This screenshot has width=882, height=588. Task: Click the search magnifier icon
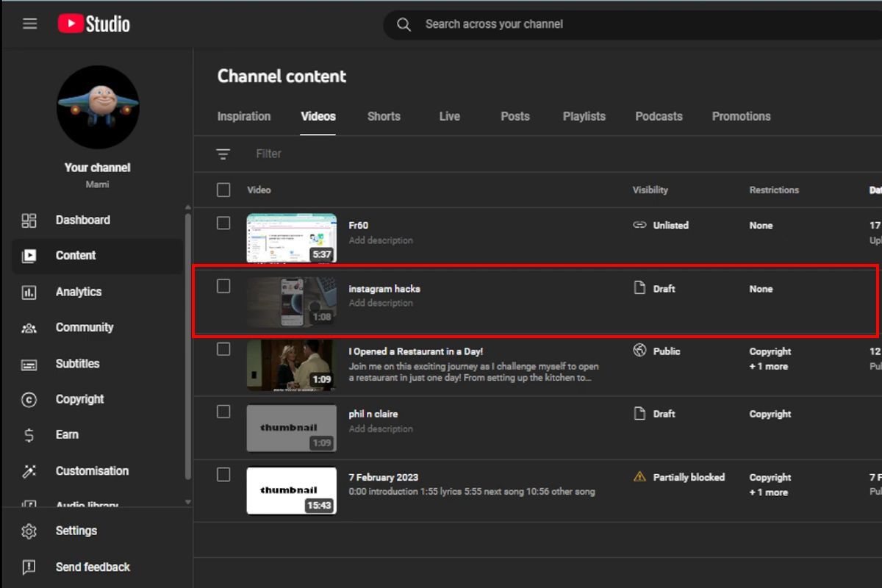[x=404, y=24]
